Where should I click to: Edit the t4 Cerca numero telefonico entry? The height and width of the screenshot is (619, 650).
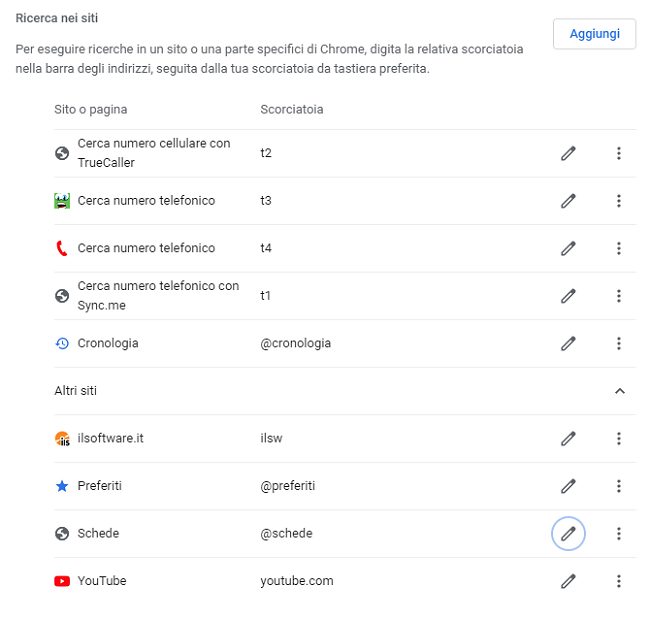568,248
